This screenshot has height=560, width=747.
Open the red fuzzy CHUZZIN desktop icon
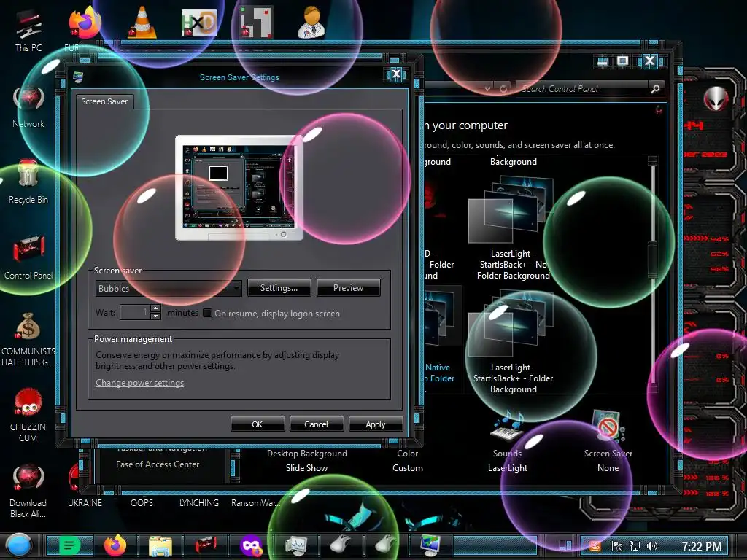(x=28, y=414)
